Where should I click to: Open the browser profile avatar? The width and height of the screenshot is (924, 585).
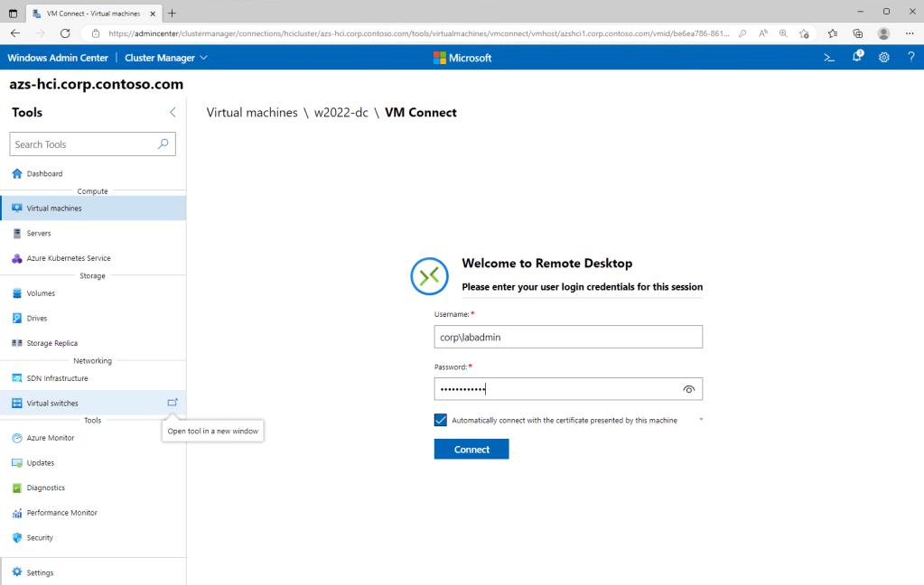click(x=883, y=33)
